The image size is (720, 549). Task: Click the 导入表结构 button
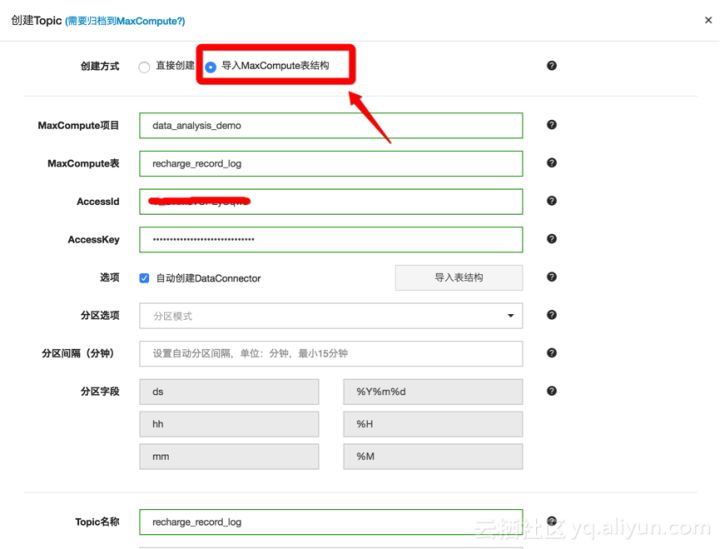coord(459,278)
